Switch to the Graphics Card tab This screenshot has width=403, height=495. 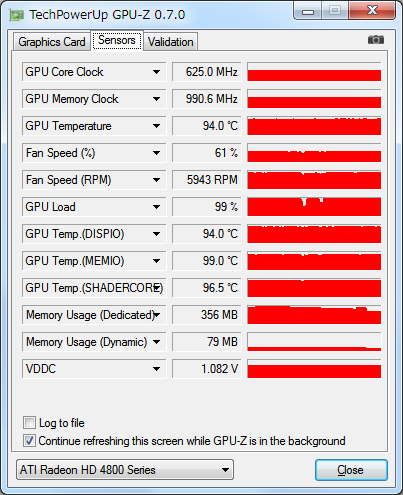[x=52, y=42]
